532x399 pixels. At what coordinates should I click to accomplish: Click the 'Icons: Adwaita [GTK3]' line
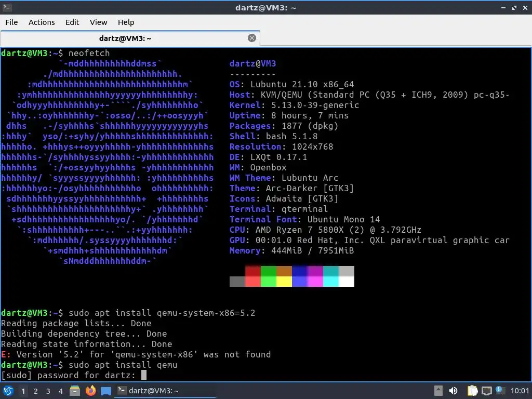(284, 199)
